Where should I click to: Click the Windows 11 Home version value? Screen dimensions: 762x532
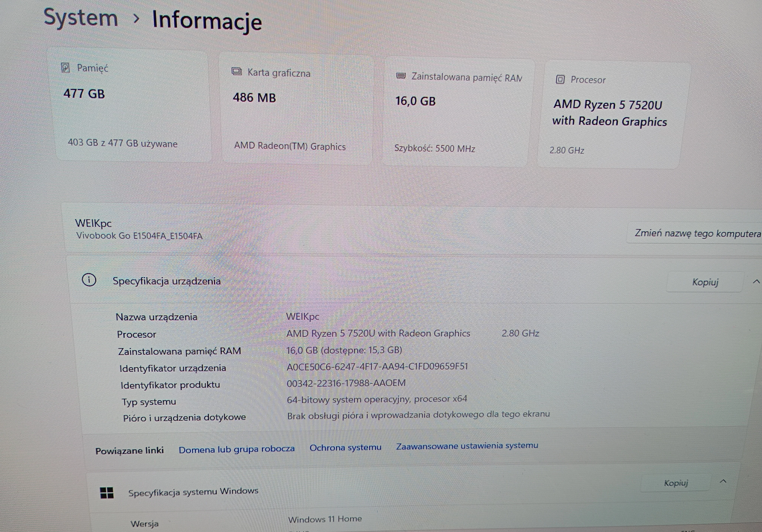[x=325, y=519]
